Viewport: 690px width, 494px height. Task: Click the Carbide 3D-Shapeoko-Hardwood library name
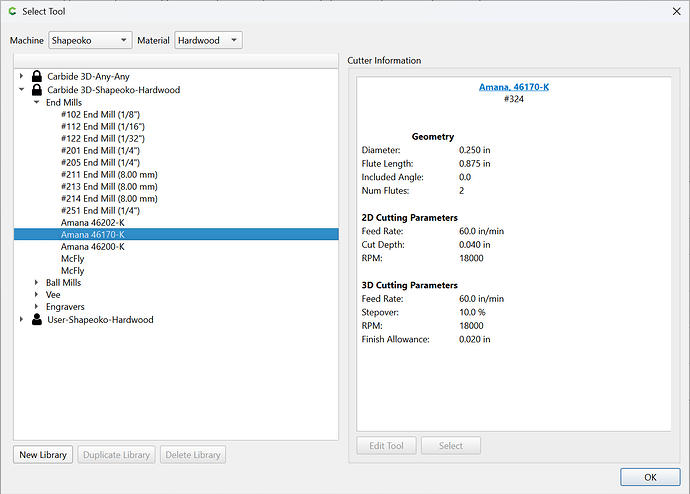point(114,90)
